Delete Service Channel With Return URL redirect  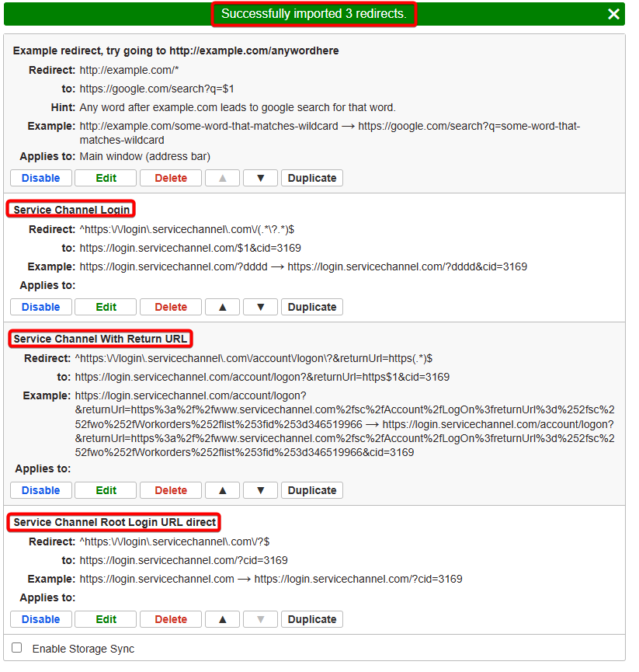tap(171, 490)
